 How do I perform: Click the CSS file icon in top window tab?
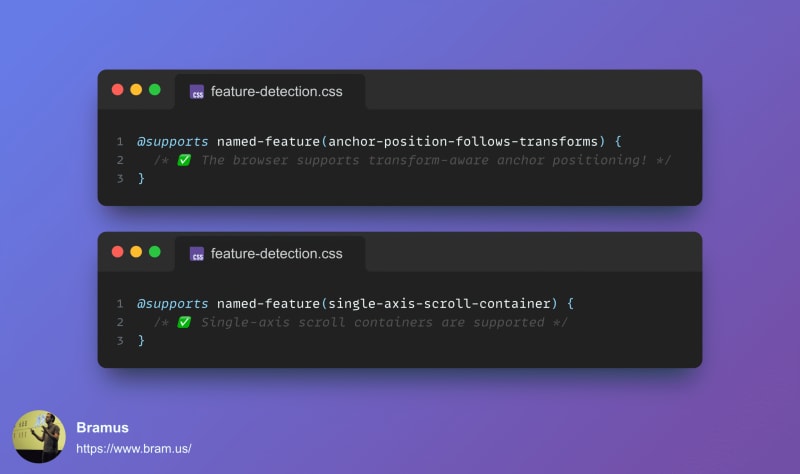197,92
